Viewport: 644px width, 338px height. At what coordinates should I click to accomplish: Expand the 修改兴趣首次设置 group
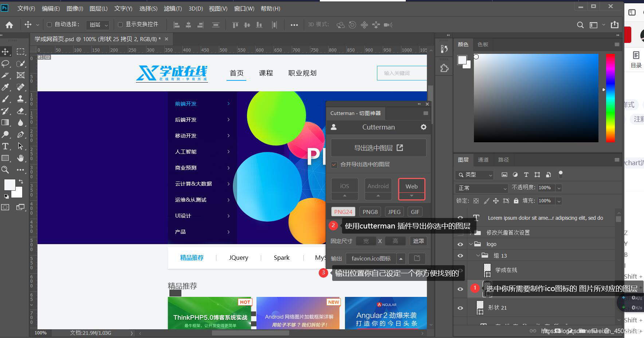coord(471,232)
